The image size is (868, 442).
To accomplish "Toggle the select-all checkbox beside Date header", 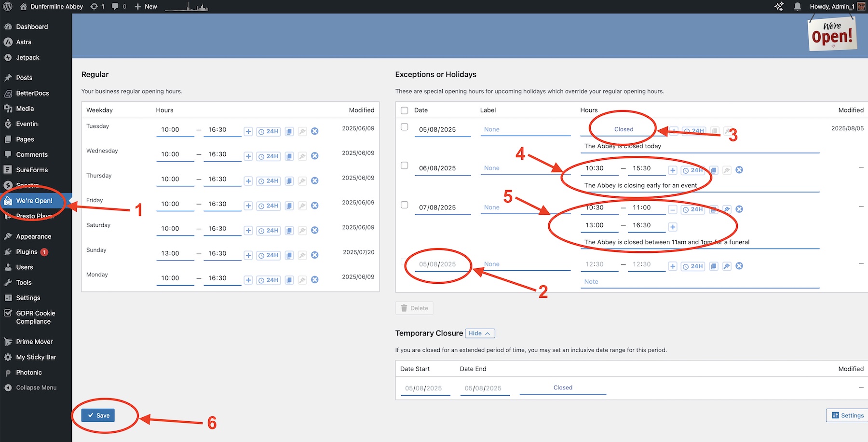I will click(x=405, y=110).
